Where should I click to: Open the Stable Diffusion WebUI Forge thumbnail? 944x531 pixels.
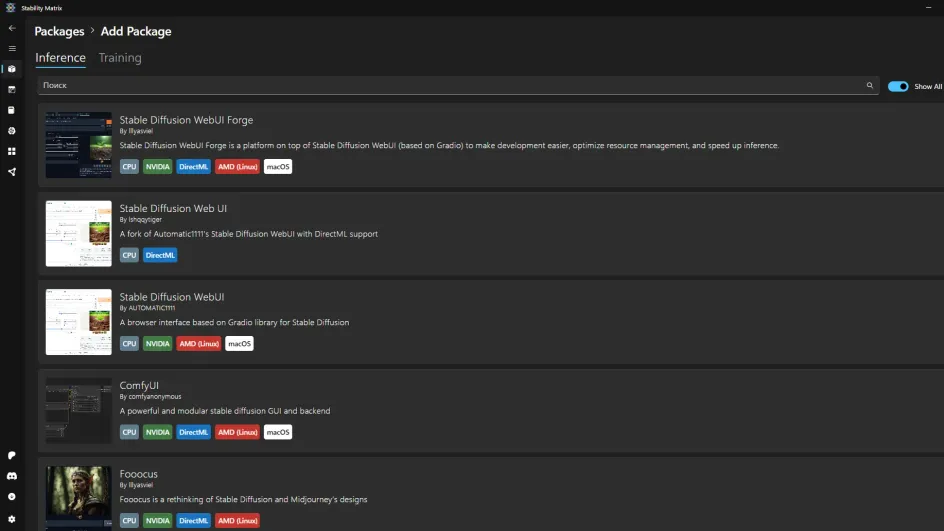pos(79,145)
